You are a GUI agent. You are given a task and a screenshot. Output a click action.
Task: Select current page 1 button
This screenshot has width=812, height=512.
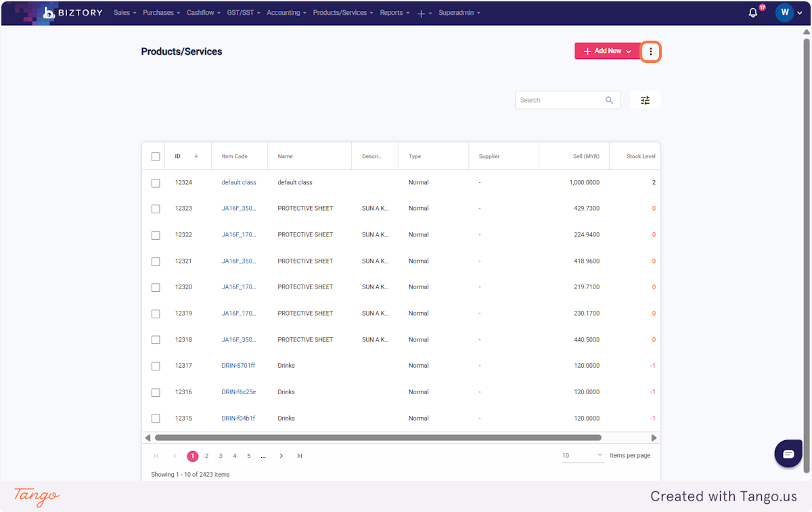point(193,456)
